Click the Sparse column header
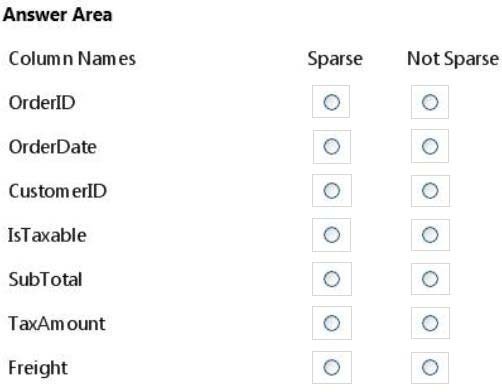 click(335, 59)
